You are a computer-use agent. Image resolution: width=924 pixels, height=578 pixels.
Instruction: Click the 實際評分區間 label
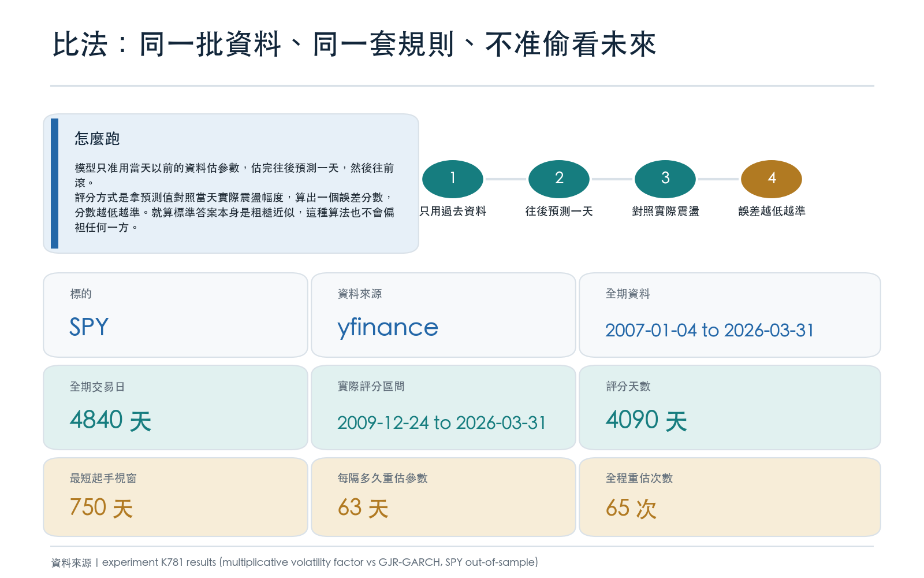point(371,386)
